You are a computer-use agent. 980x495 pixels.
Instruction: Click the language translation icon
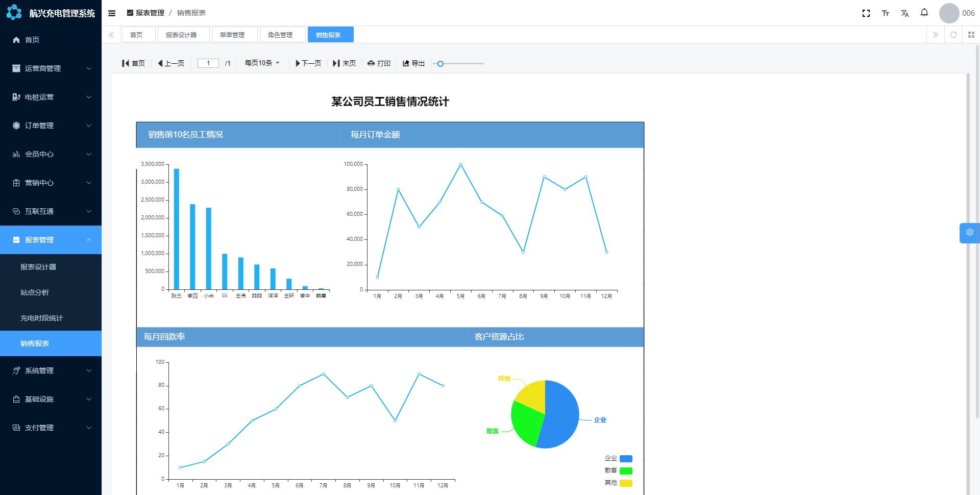[x=904, y=13]
